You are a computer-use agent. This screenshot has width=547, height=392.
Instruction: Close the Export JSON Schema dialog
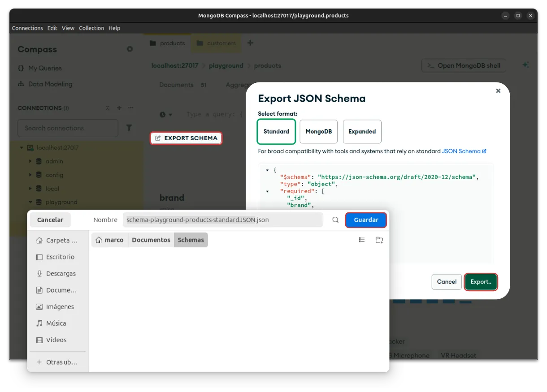point(498,91)
